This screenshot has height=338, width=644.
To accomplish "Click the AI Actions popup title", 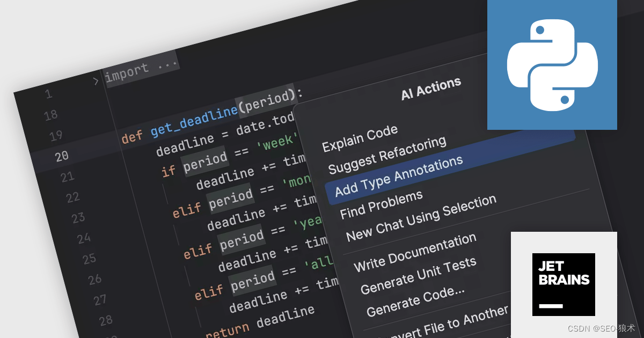I will [431, 89].
